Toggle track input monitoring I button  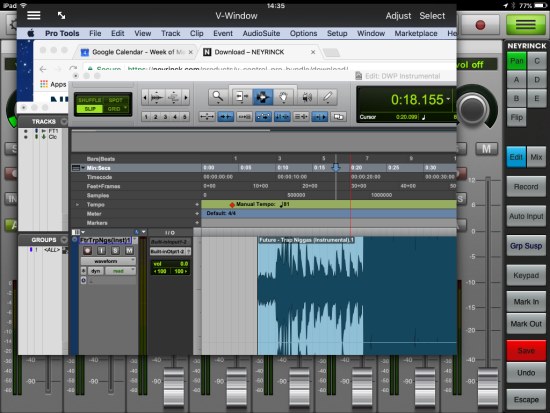(x=101, y=251)
